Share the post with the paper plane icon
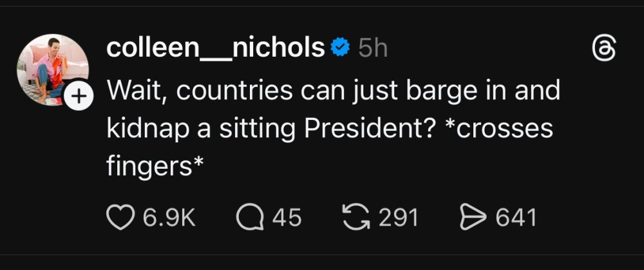The height and width of the screenshot is (270, 644). pyautogui.click(x=471, y=217)
